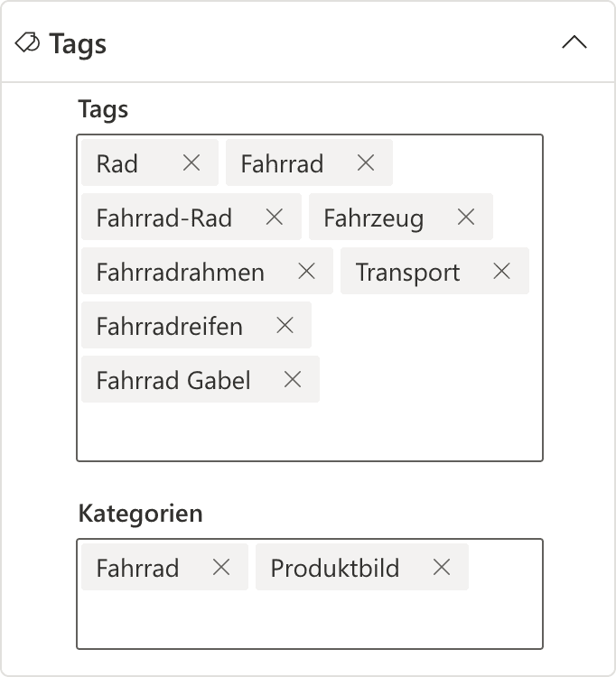Remove the Rad tag

[x=191, y=162]
